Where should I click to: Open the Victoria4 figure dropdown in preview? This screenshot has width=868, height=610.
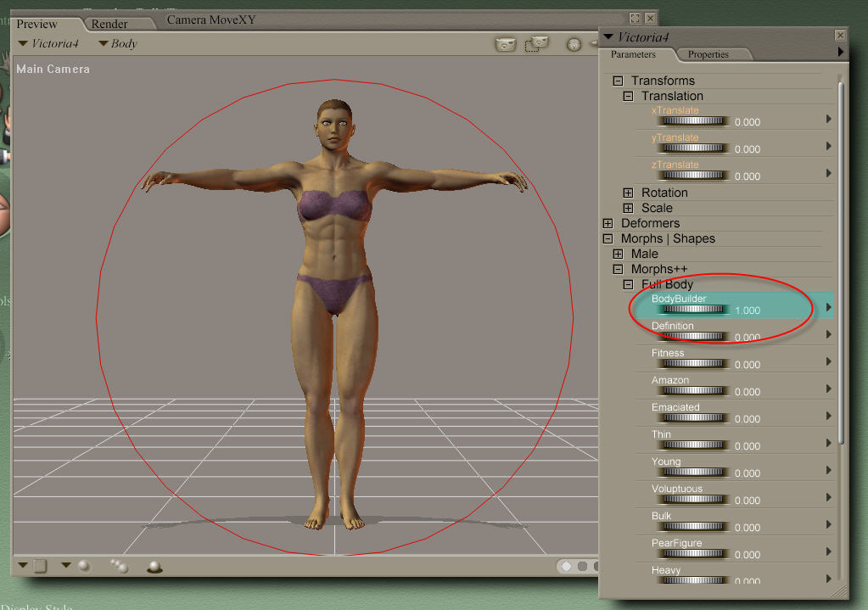[x=49, y=43]
